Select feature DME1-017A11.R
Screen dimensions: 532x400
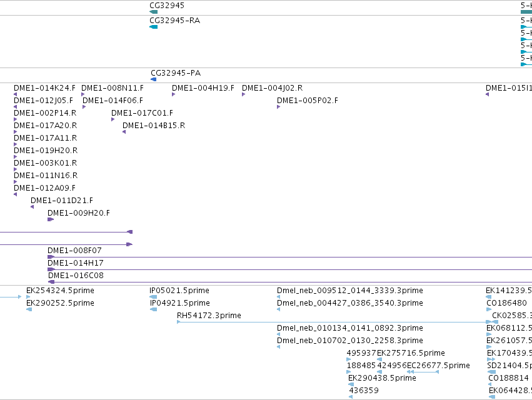click(46, 138)
